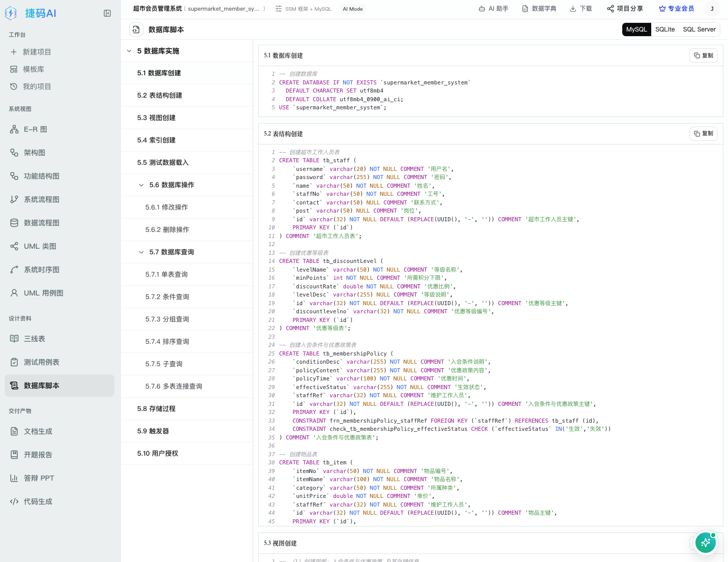The height and width of the screenshot is (562, 728).
Task: Open 我的项目 in workbench
Action: coord(59,86)
